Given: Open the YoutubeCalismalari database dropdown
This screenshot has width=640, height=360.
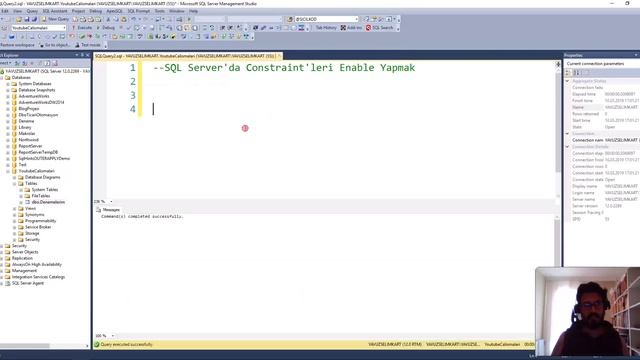Looking at the screenshot, I should pyautogui.click(x=64, y=28).
